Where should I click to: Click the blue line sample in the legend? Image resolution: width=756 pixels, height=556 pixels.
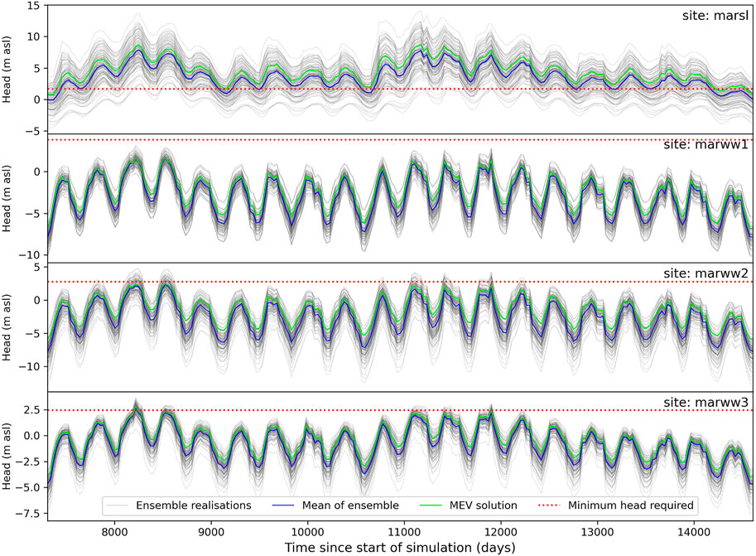[x=283, y=505]
